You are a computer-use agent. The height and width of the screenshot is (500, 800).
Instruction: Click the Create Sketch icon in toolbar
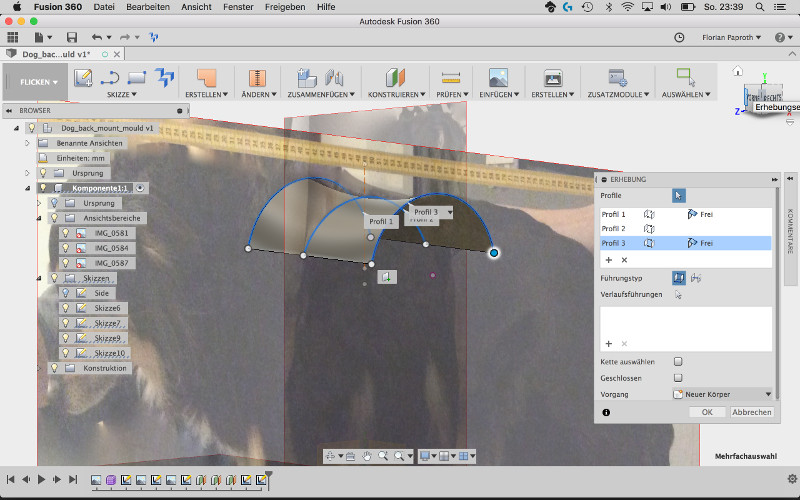tap(83, 78)
